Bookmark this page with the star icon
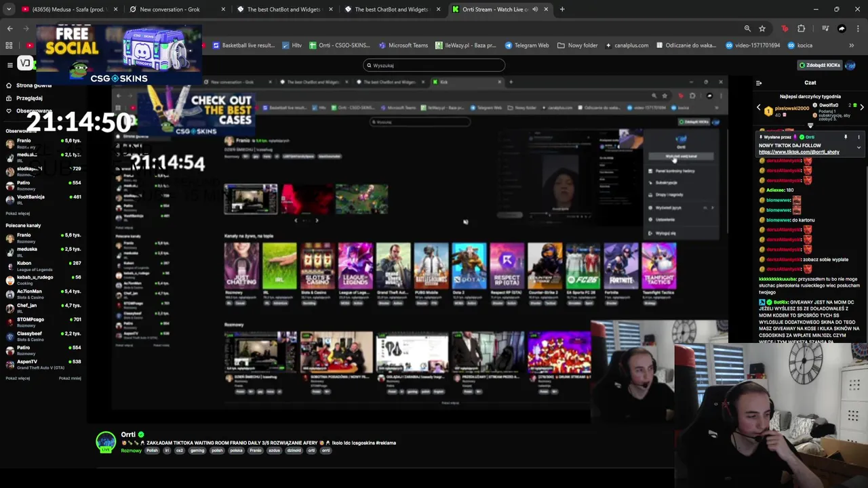Screen dimensions: 868x488 (762, 28)
